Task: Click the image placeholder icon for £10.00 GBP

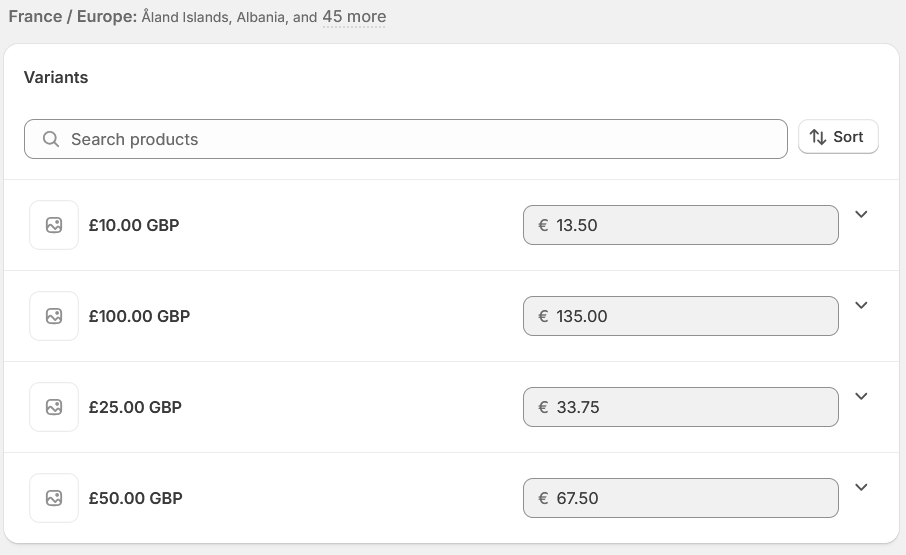Action: tap(54, 225)
